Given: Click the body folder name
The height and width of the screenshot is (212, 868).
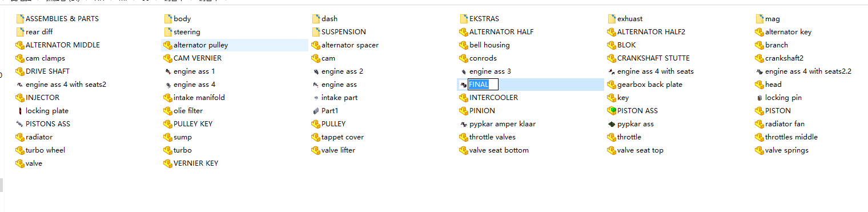Looking at the screenshot, I should click(182, 19).
